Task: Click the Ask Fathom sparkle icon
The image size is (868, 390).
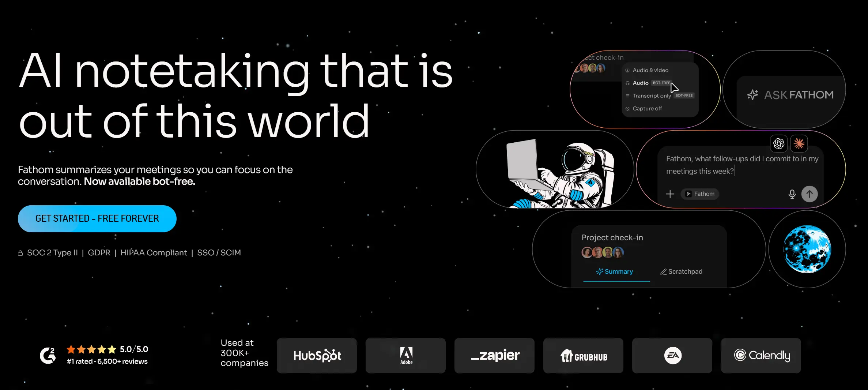Action: click(752, 95)
